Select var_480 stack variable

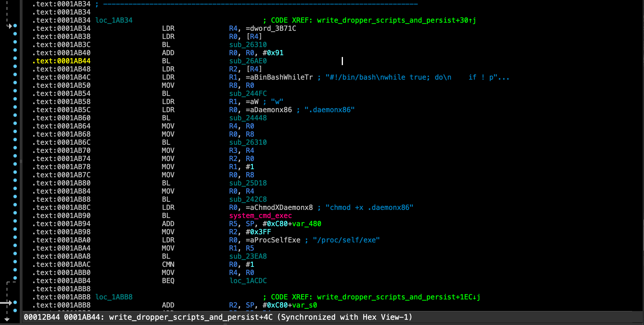pyautogui.click(x=307, y=224)
